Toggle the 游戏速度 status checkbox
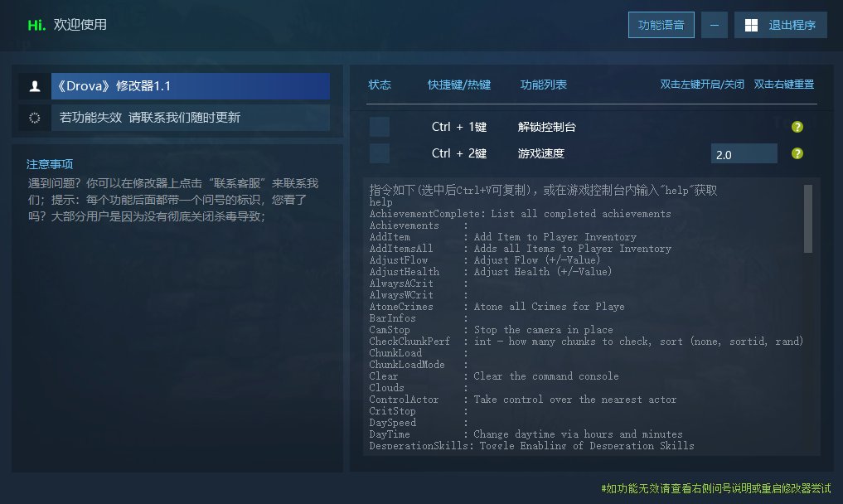843x504 pixels. 380,153
